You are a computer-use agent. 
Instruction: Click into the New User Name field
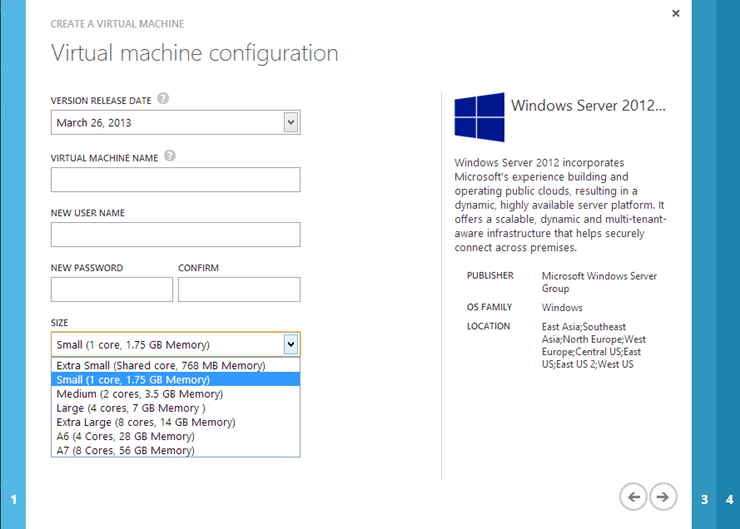click(176, 235)
